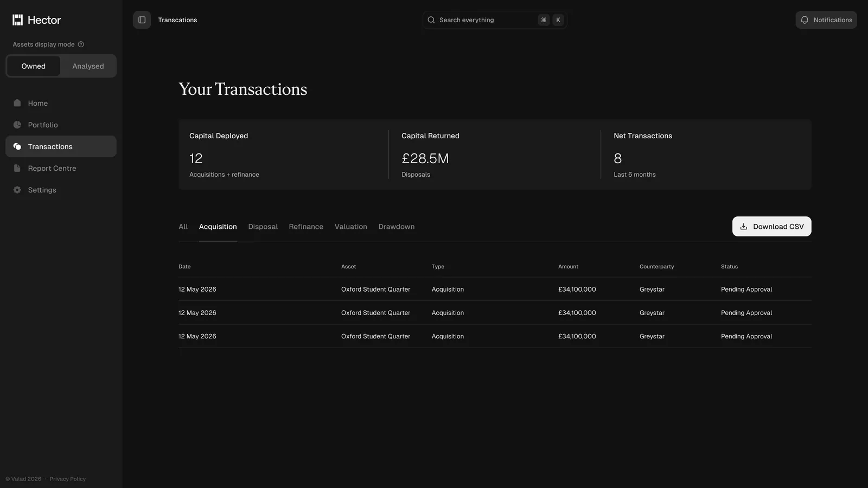868x488 pixels.
Task: Click the £28.5M Capital Returned value
Action: [425, 158]
